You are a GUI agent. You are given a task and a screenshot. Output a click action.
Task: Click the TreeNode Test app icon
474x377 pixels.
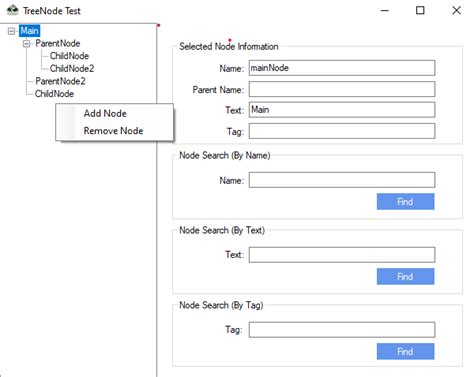click(12, 10)
